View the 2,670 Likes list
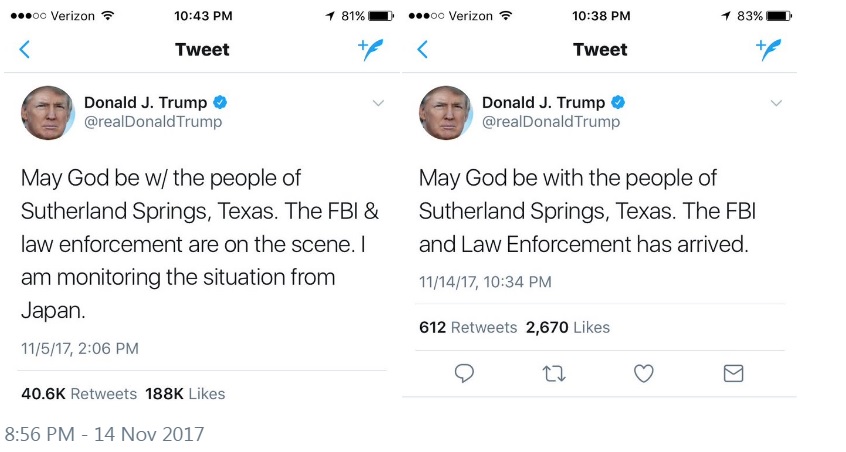This screenshot has width=846, height=452. pos(567,327)
